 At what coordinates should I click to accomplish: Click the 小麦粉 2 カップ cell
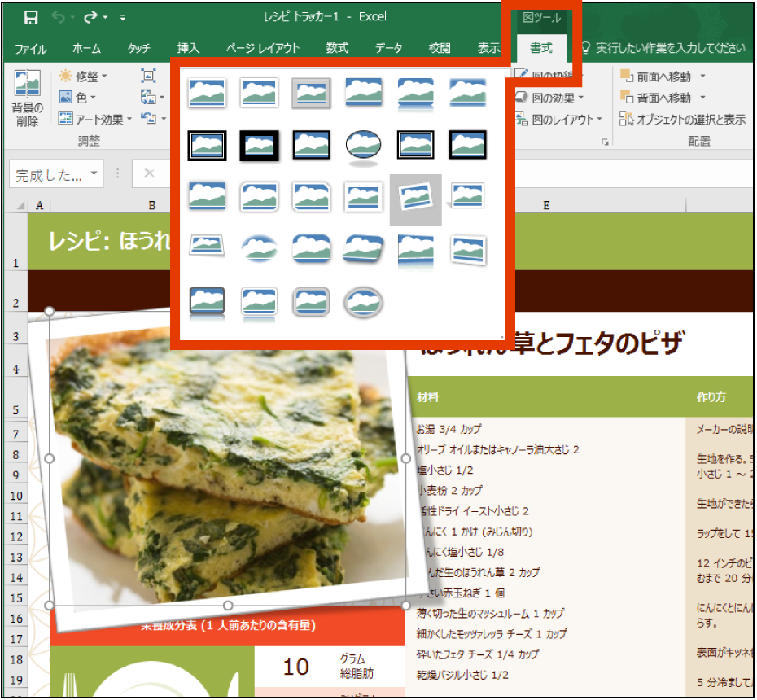(x=450, y=491)
